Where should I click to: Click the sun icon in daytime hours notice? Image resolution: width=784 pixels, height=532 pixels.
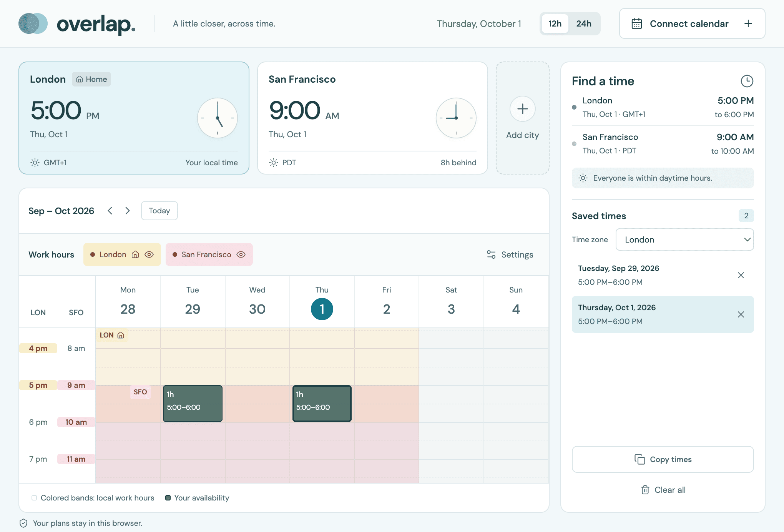click(583, 178)
